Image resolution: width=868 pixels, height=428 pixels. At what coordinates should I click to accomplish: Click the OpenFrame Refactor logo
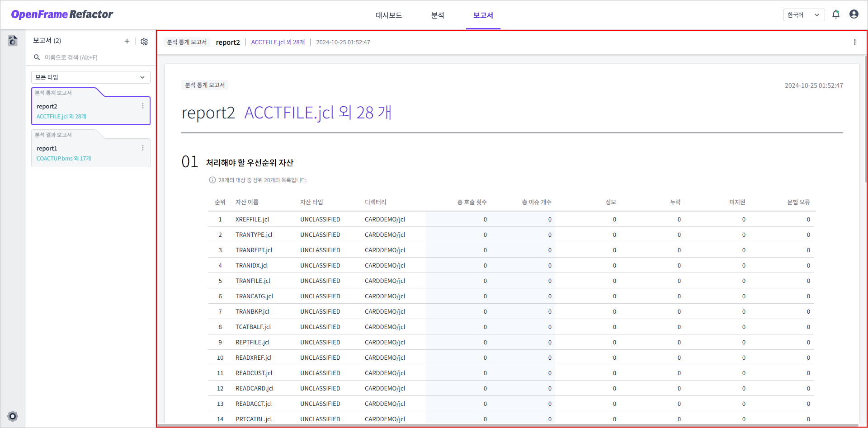tap(62, 14)
